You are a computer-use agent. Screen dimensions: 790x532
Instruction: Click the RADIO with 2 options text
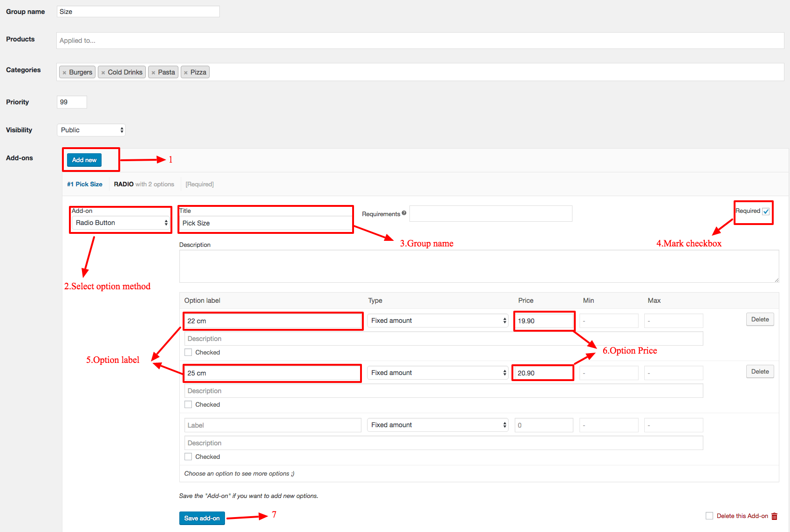coord(144,184)
